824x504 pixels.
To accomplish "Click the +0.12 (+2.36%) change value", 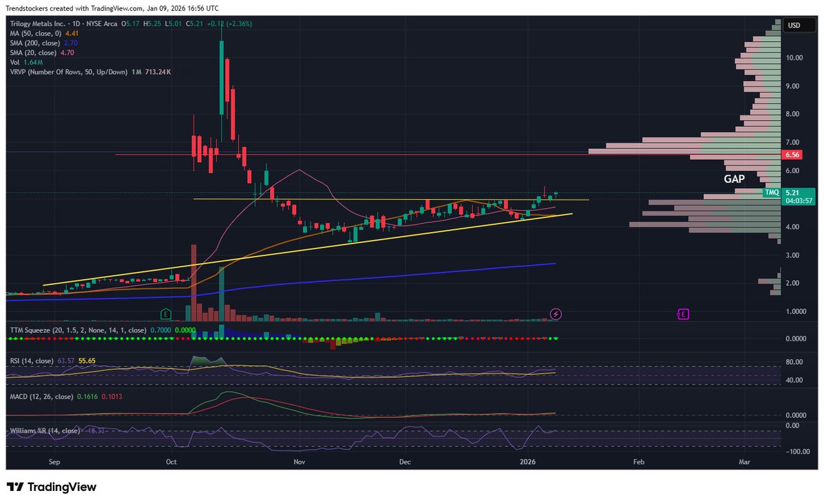I will pyautogui.click(x=229, y=23).
